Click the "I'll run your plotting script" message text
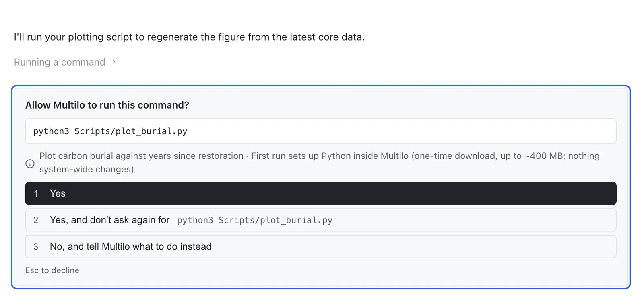The height and width of the screenshot is (299, 644). tap(189, 37)
